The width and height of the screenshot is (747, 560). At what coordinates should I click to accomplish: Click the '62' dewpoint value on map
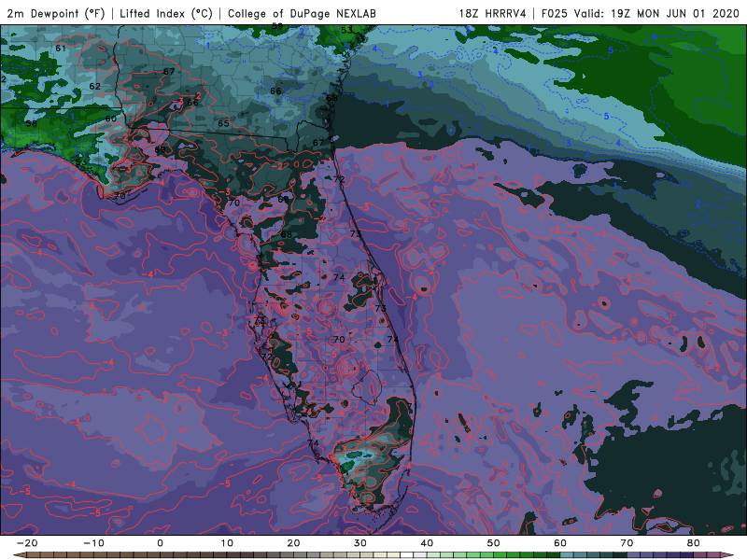(x=95, y=86)
